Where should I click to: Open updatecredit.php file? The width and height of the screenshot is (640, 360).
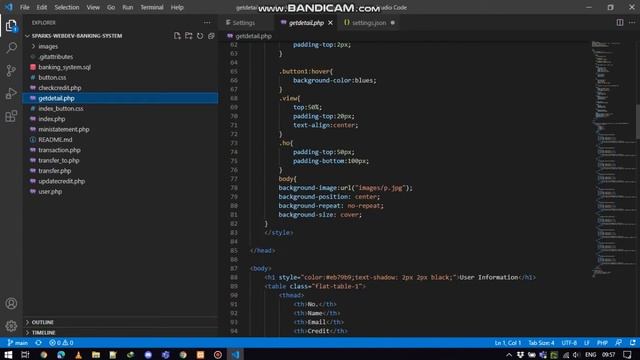coord(62,181)
